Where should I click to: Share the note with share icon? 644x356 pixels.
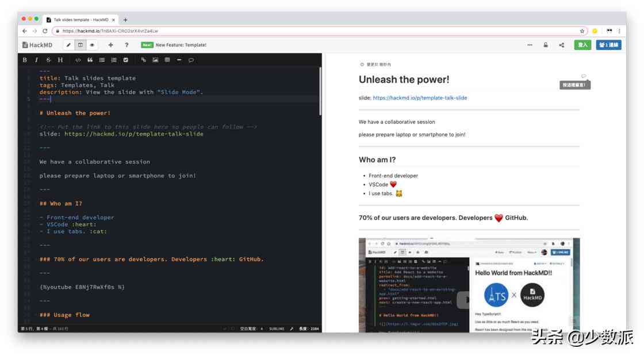561,45
